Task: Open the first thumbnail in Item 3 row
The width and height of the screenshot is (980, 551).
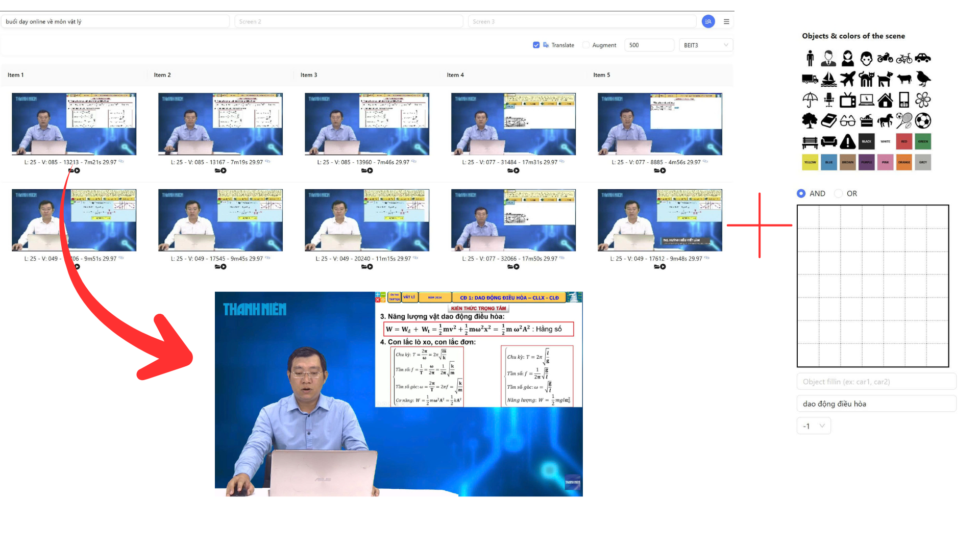Action: pos(366,123)
